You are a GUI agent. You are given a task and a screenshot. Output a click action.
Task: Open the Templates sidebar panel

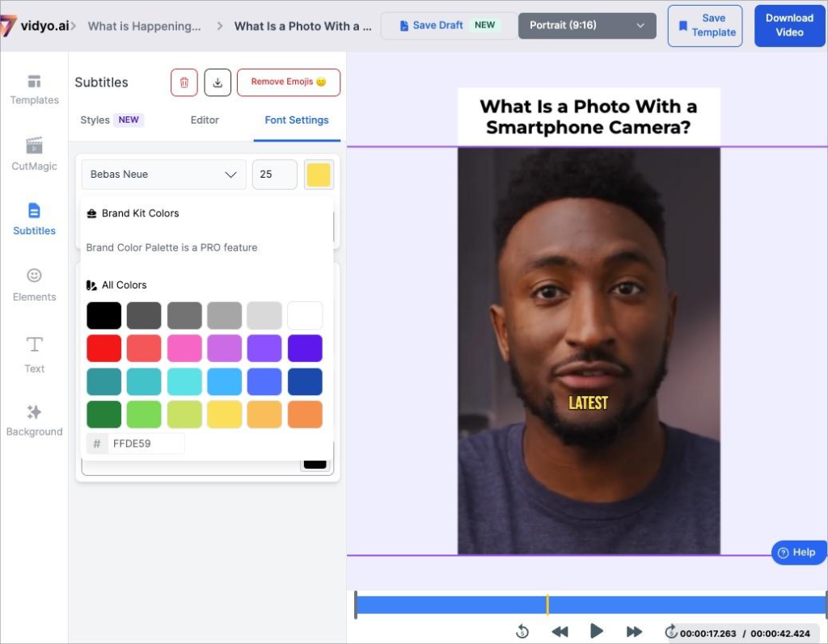click(x=34, y=89)
